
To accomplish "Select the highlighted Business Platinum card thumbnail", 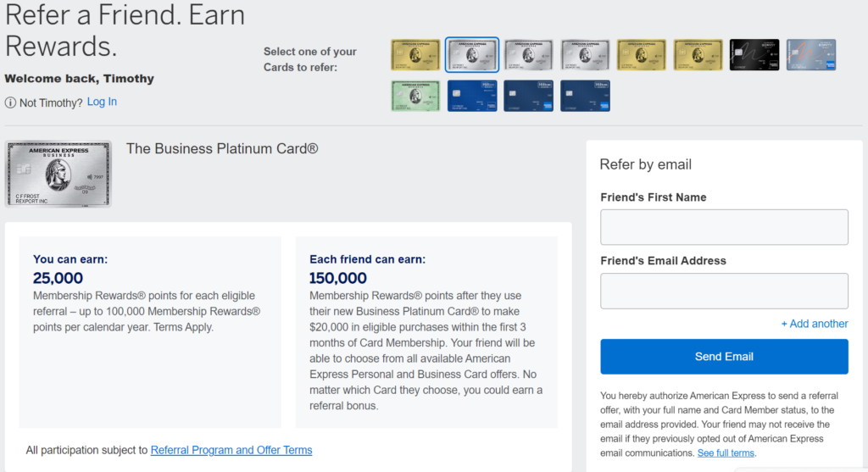I will (x=471, y=55).
